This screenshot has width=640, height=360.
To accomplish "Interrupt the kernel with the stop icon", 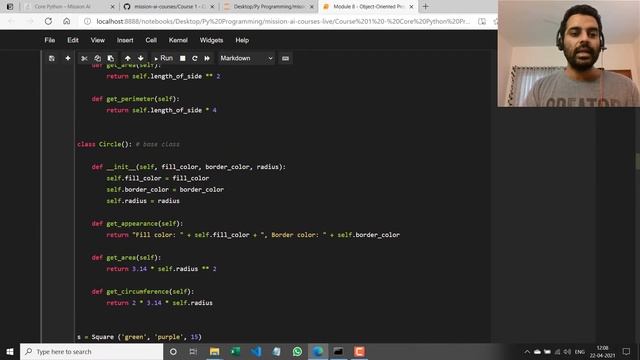I will click(183, 58).
